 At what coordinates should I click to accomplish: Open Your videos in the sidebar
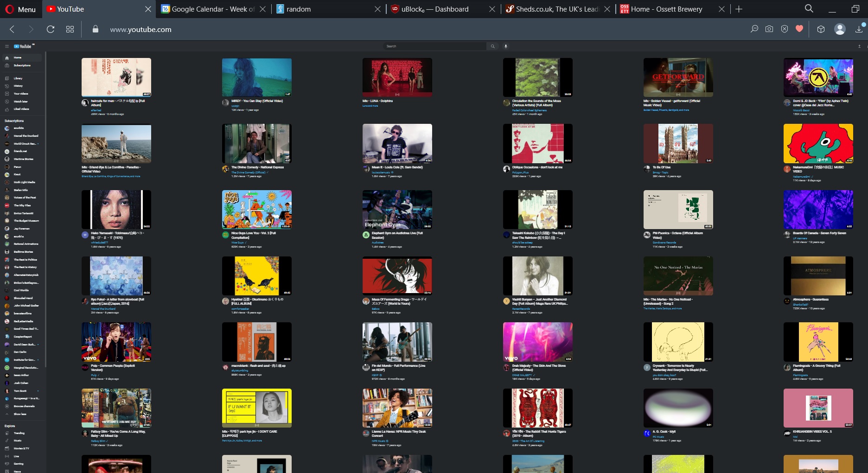23,94
